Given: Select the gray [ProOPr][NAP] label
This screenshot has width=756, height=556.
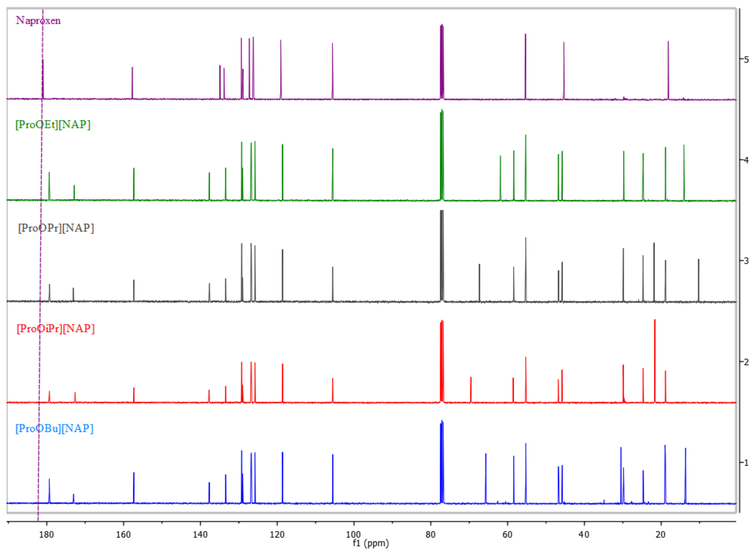Looking at the screenshot, I should tap(56, 228).
